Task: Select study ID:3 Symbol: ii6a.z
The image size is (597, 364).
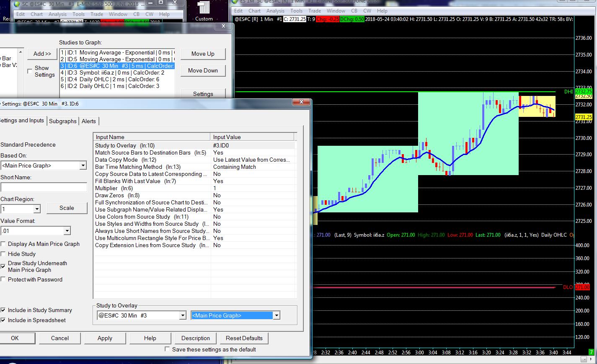Action: tap(117, 72)
